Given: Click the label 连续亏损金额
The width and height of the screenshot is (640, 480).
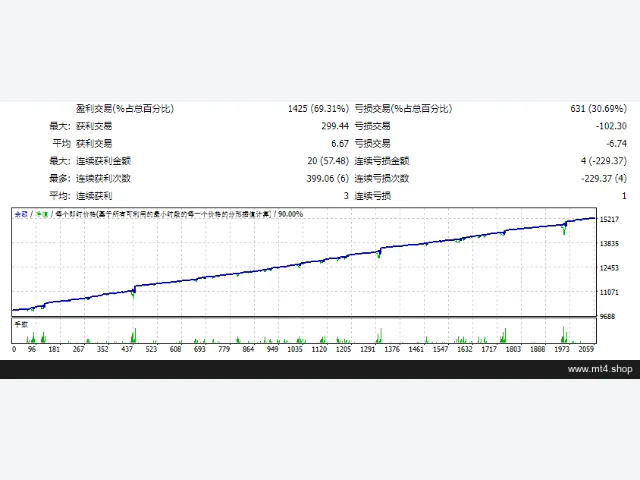Looking at the screenshot, I should click(382, 161).
